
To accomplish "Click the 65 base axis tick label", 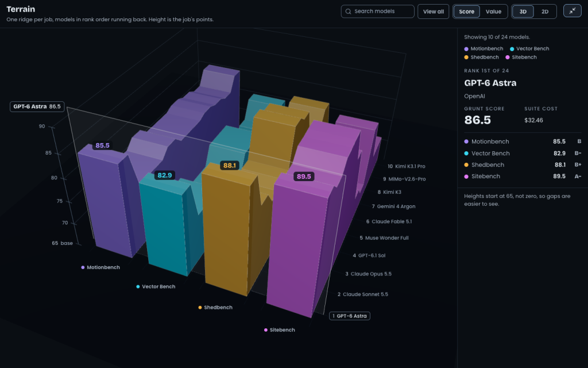I will pos(62,243).
